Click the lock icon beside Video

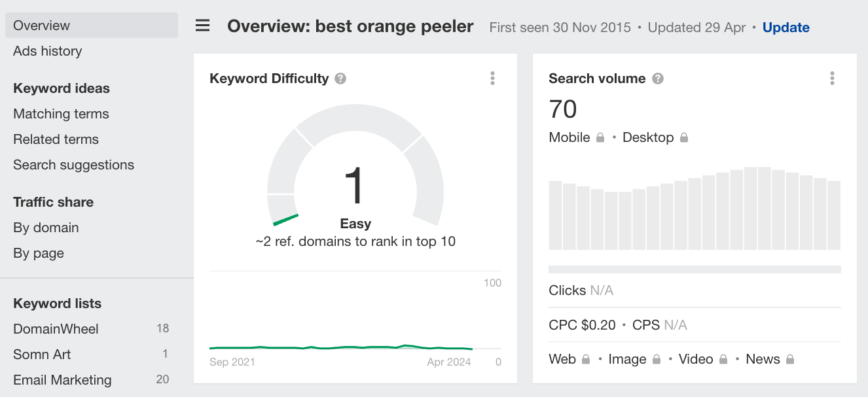coord(723,359)
